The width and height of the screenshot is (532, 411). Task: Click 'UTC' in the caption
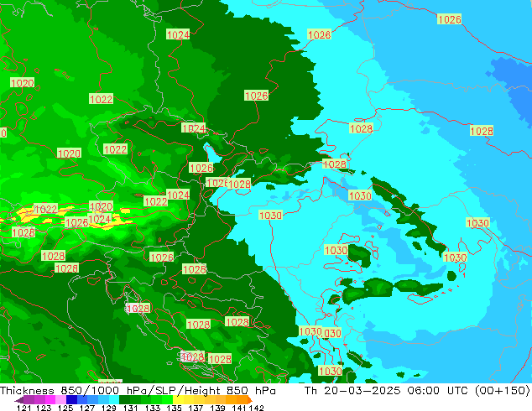pos(457,391)
